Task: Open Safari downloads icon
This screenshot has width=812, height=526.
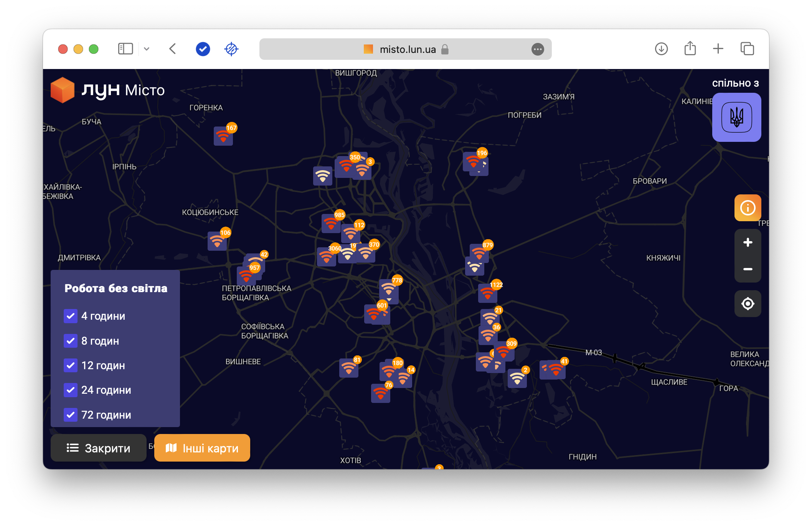Action: tap(661, 49)
